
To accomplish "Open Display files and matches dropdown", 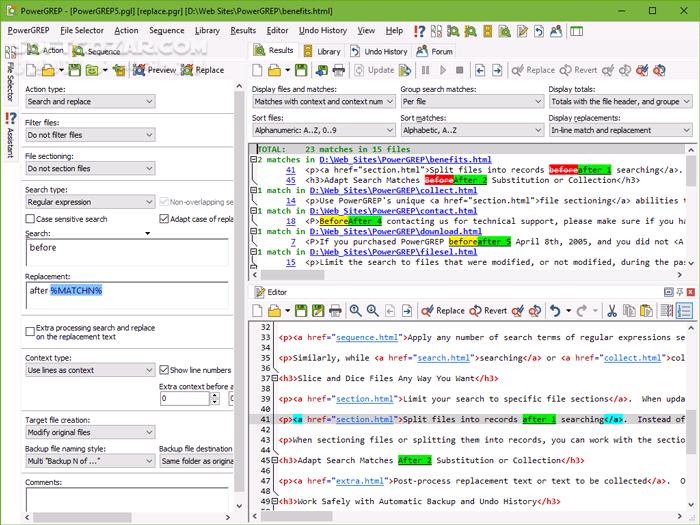I will 324,101.
